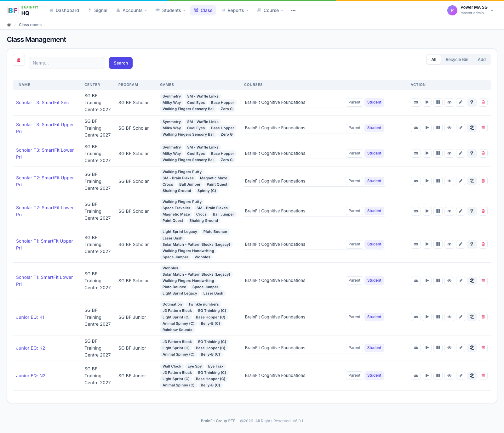The height and width of the screenshot is (433, 504).
Task: Click link icon for Scholar T3: SmartFit Sec
Action: (x=416, y=102)
